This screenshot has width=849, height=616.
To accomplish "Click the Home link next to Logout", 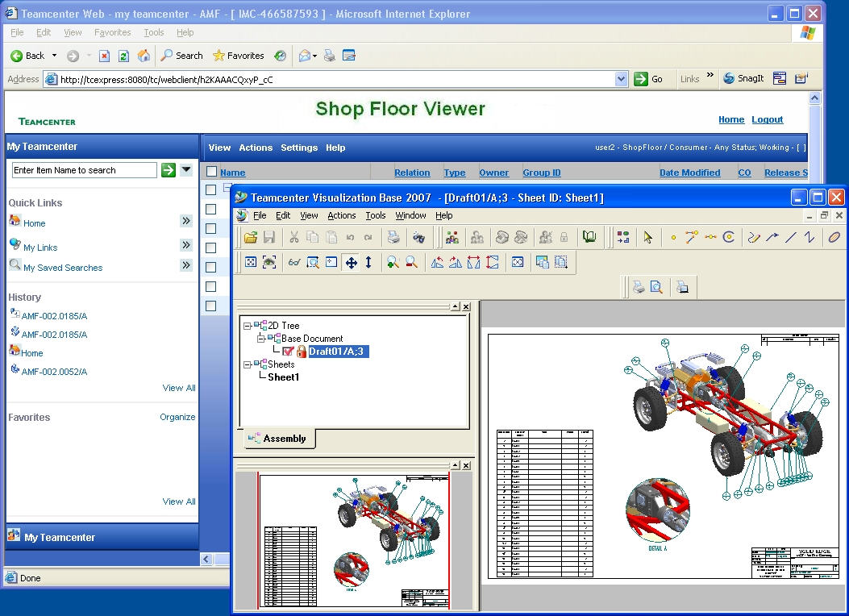I will click(731, 119).
